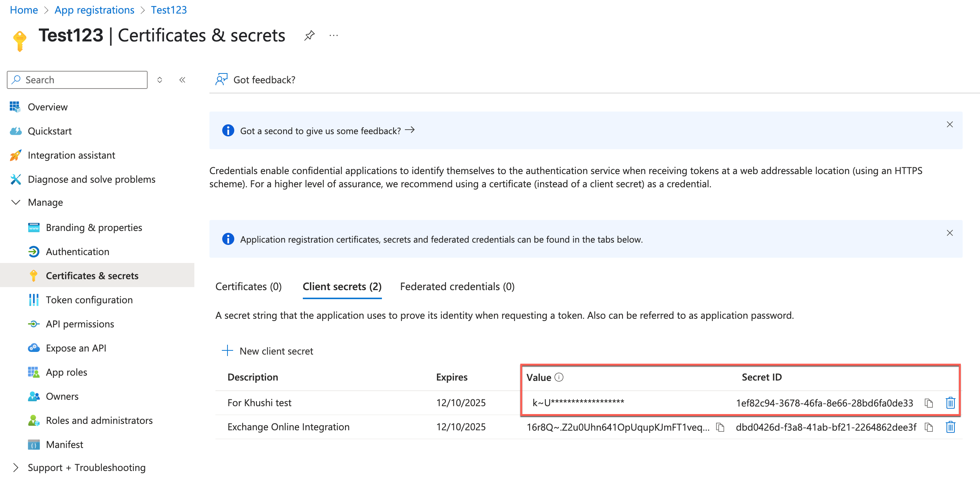Open Integration assistant
This screenshot has height=480, width=980.
(71, 155)
